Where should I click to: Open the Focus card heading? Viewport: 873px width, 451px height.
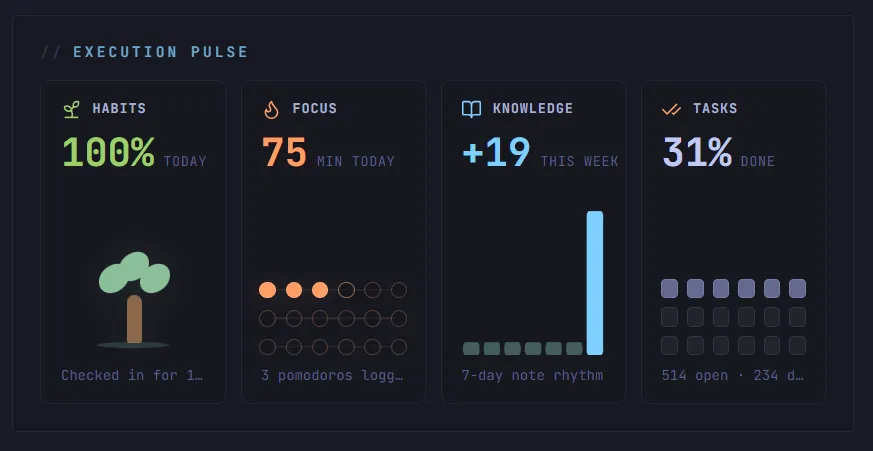(x=315, y=109)
